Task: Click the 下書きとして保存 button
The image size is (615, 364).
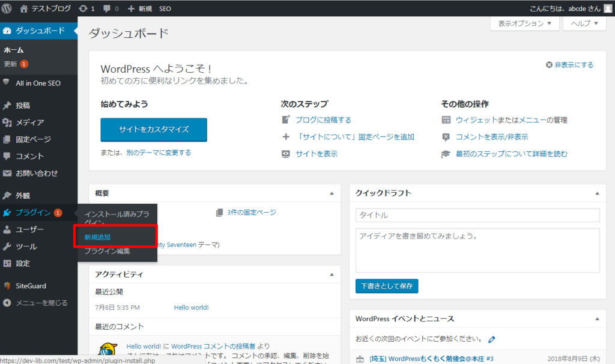Action: [387, 286]
